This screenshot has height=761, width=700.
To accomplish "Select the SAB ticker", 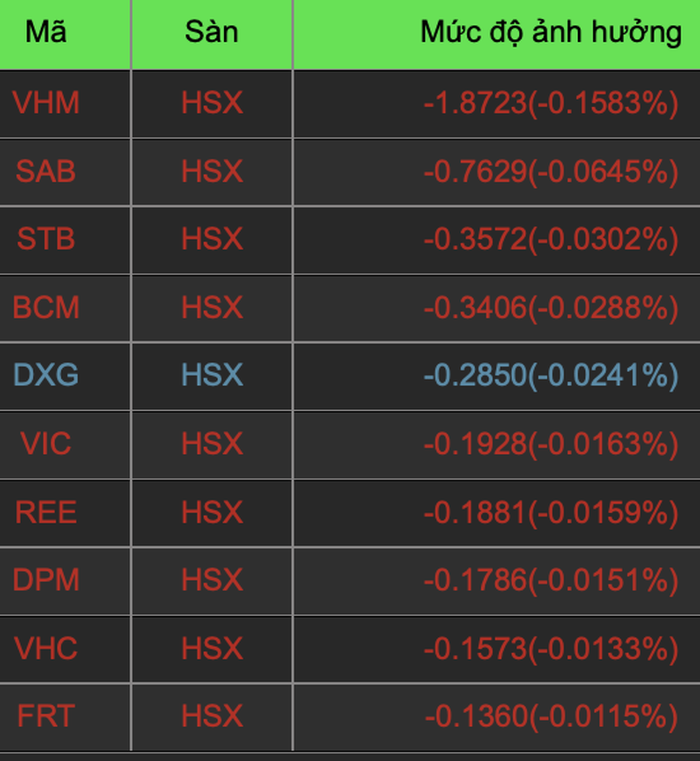I will click(46, 171).
